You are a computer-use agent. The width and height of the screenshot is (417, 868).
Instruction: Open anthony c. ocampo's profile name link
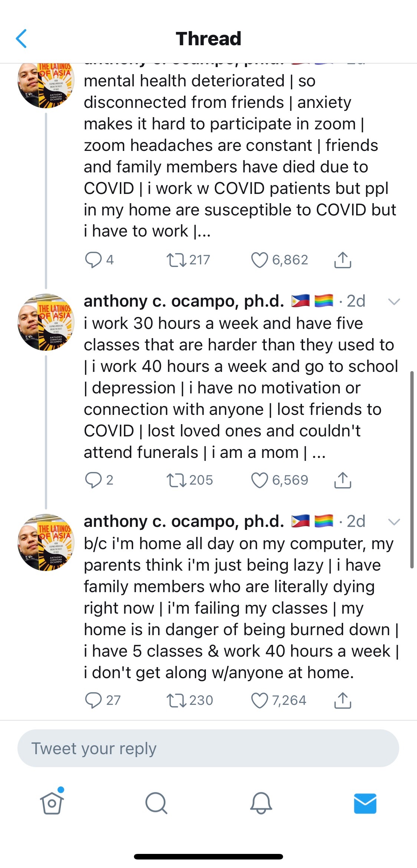(x=184, y=301)
